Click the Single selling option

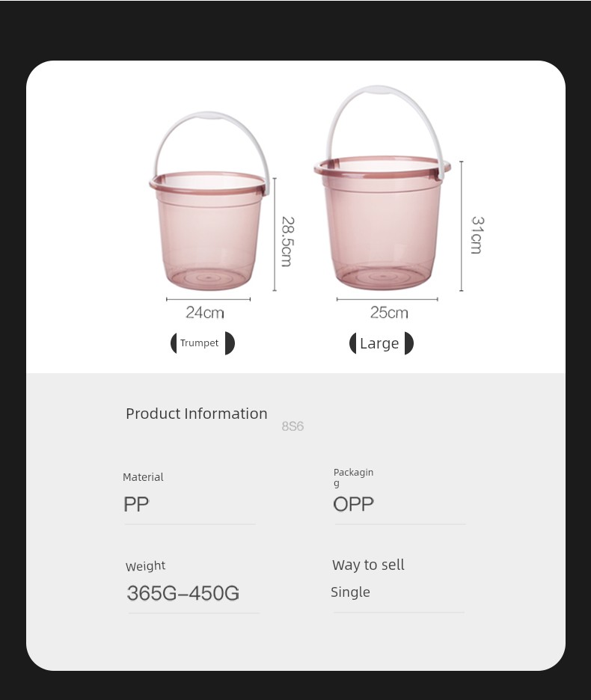(x=350, y=592)
